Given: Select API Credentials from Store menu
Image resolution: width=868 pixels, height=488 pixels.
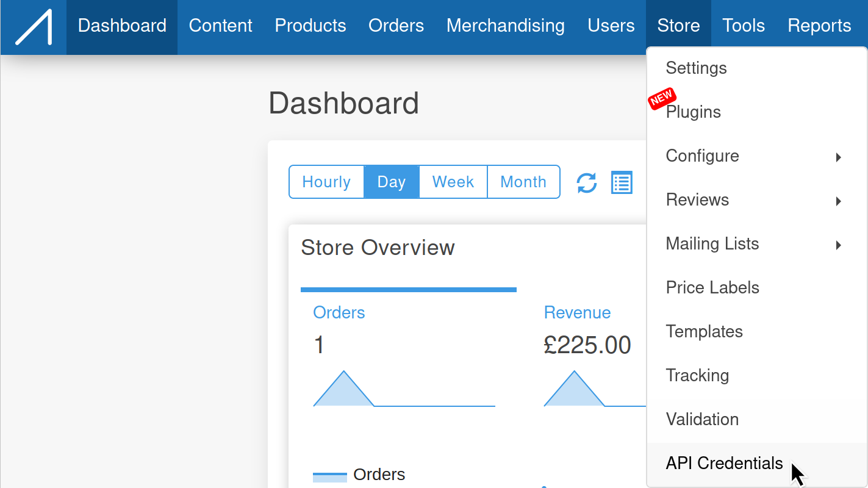Looking at the screenshot, I should pos(756,464).
